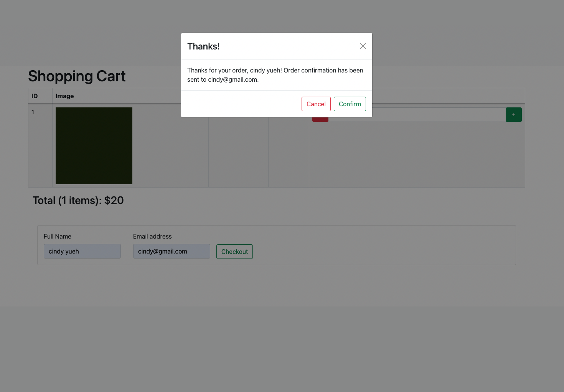The height and width of the screenshot is (392, 564).
Task: Click the Cancel button in the dialog
Action: [x=316, y=104]
